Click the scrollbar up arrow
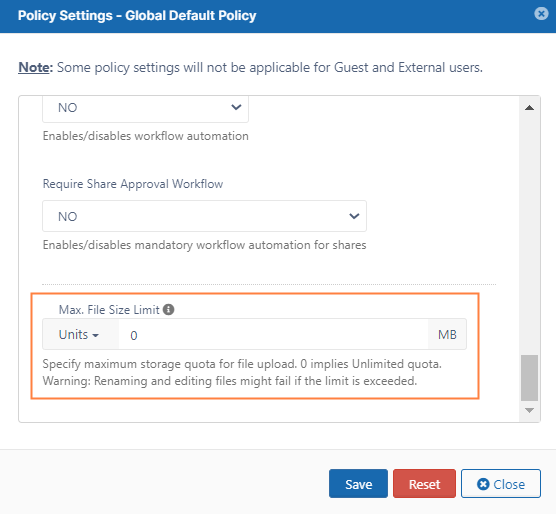Viewport: 556px width, 514px height. (529, 108)
